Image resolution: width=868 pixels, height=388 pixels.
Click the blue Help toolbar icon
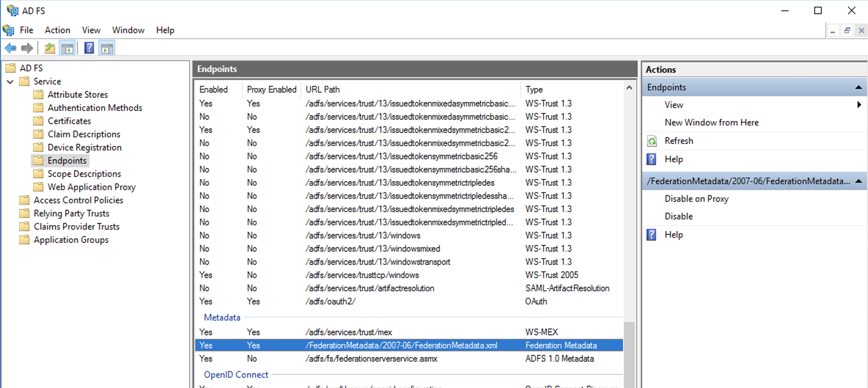pyautogui.click(x=89, y=48)
